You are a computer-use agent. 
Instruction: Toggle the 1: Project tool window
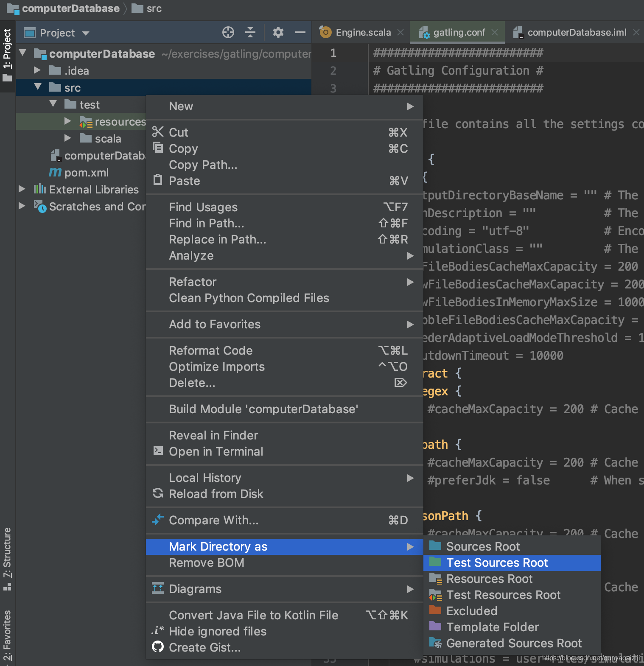click(7, 55)
